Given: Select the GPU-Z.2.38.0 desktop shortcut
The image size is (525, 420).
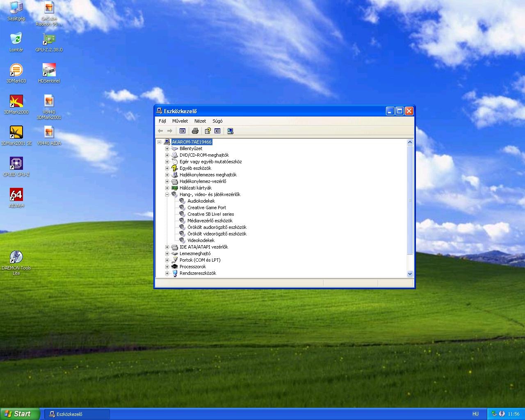Looking at the screenshot, I should click(49, 42).
